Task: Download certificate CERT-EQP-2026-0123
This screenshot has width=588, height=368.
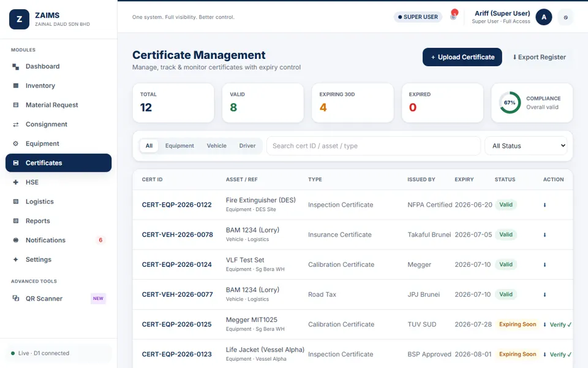Action: [x=545, y=355]
